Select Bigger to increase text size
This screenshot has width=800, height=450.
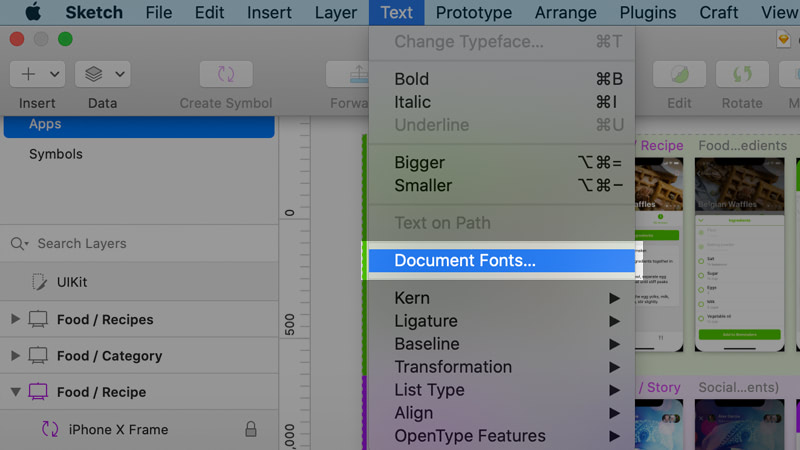502,162
